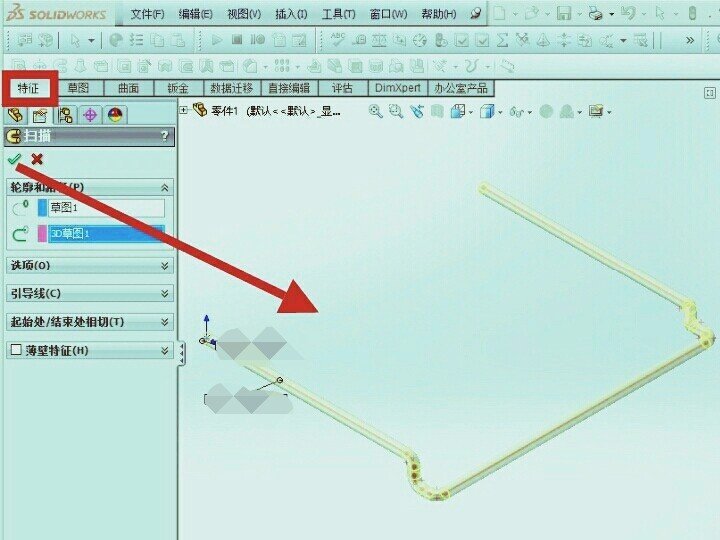This screenshot has height=540, width=720.
Task: Expand the 引导线(C) section
Action: (x=165, y=294)
